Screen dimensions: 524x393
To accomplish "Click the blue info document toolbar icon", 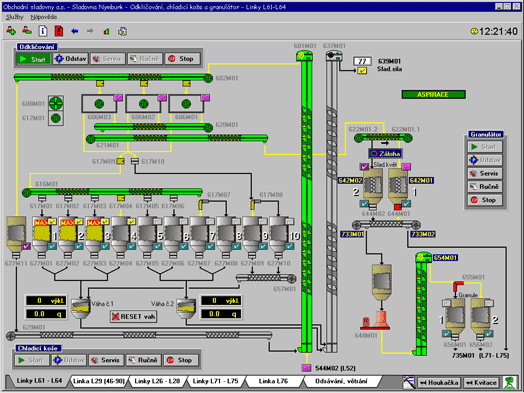I will tap(43, 31).
